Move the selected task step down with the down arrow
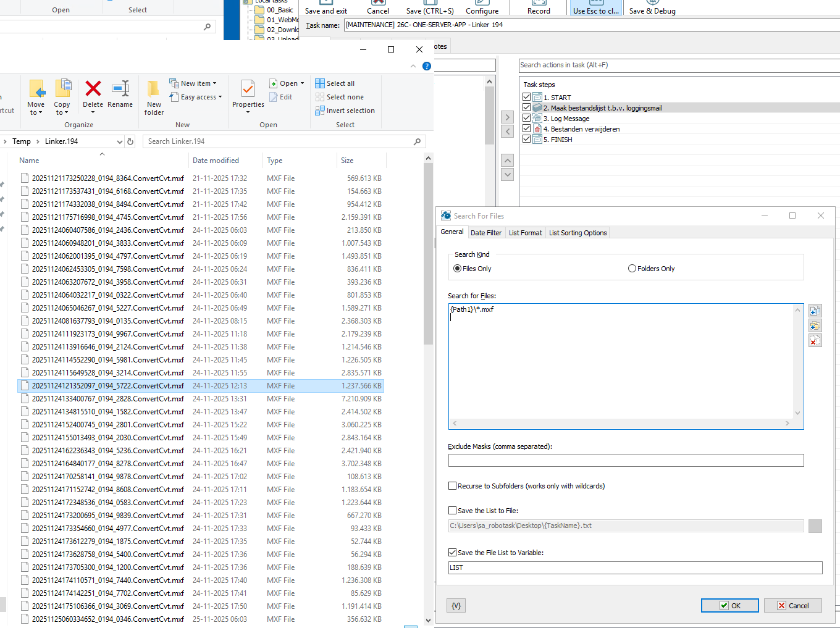The height and width of the screenshot is (628, 840). pyautogui.click(x=508, y=175)
